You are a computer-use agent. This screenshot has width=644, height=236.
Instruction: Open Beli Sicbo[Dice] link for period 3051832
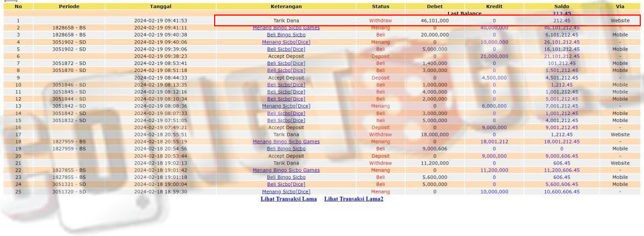pos(286,120)
